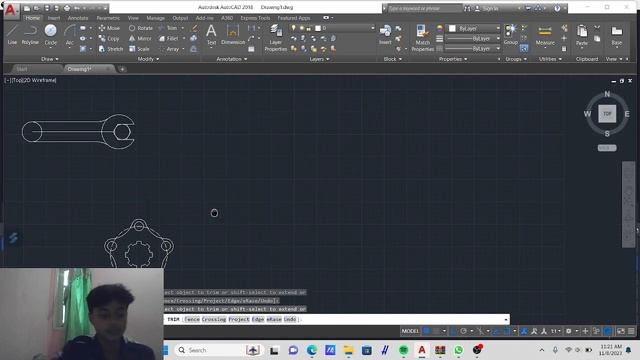Click the Paste clipboard button
Screen dimensions: 640x360
tap(582, 35)
